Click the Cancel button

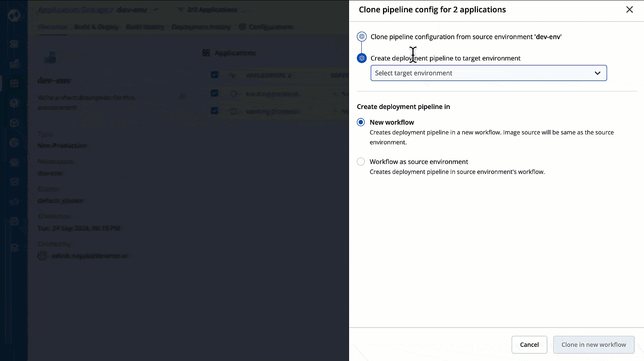click(x=529, y=345)
